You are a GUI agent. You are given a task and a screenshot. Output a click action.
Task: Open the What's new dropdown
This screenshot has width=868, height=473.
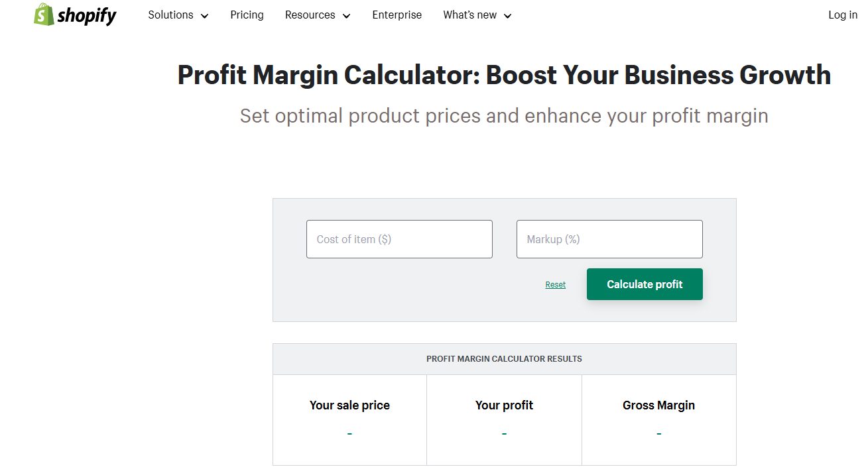469,15
